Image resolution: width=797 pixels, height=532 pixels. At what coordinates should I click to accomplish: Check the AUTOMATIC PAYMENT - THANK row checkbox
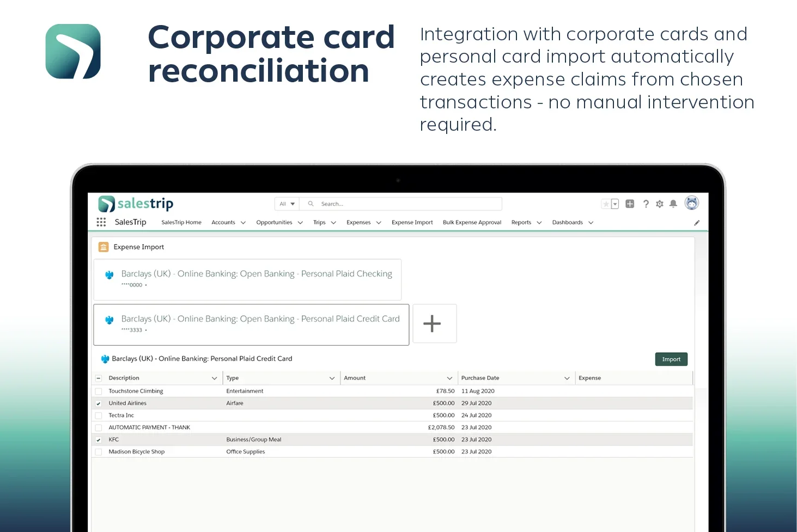pos(99,428)
